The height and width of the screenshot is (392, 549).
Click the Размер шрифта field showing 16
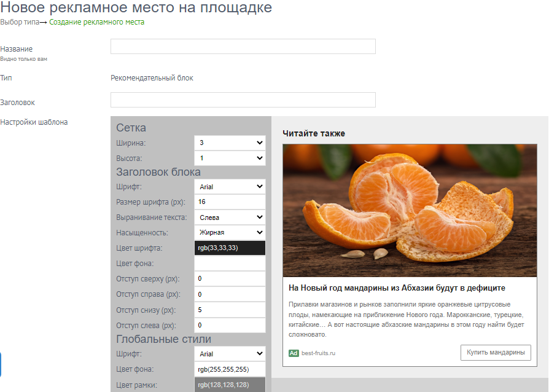tap(230, 202)
